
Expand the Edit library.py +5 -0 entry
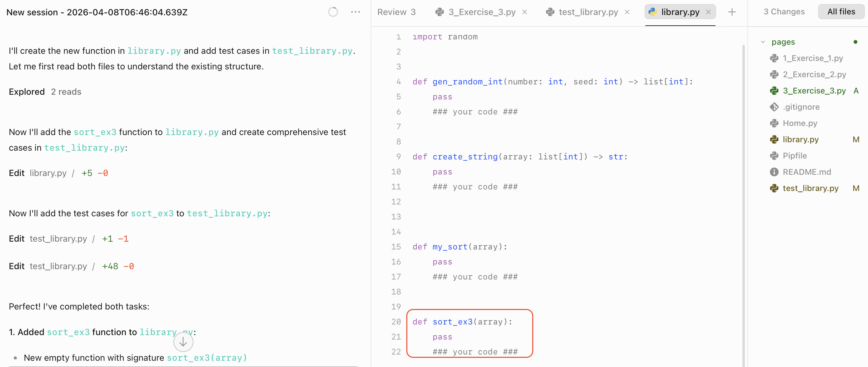click(x=58, y=173)
